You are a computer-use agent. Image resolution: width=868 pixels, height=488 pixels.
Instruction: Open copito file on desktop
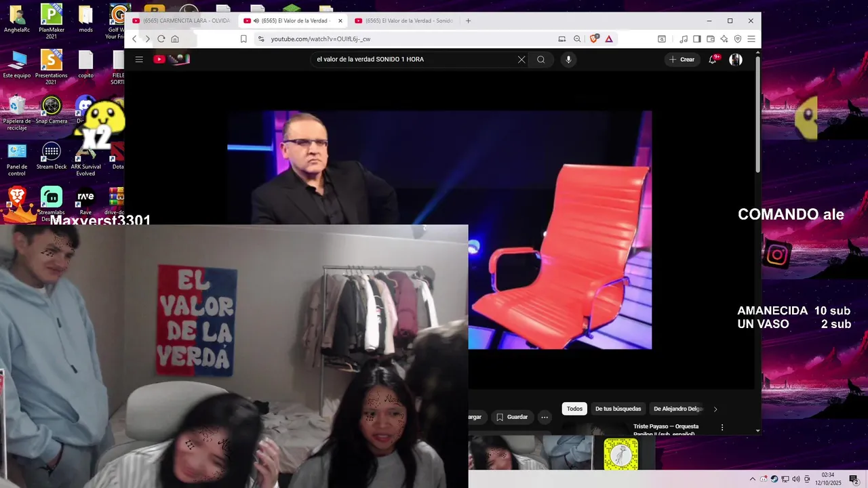click(x=85, y=64)
